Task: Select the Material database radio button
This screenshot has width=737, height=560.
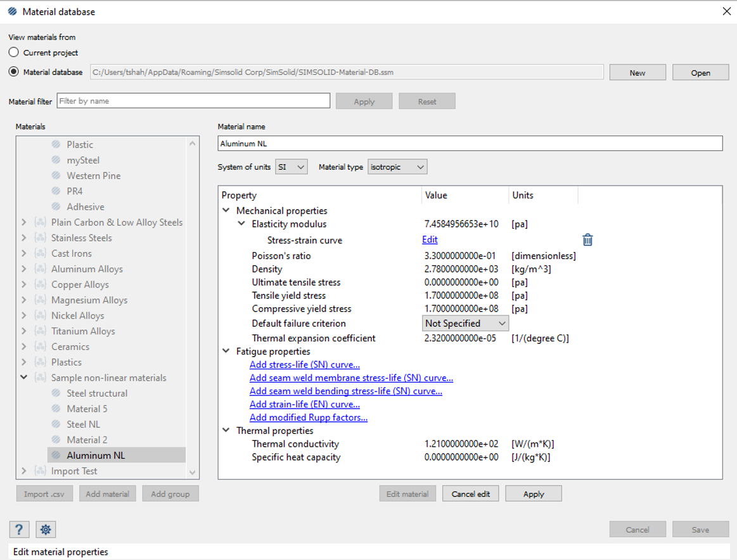Action: coord(14,72)
